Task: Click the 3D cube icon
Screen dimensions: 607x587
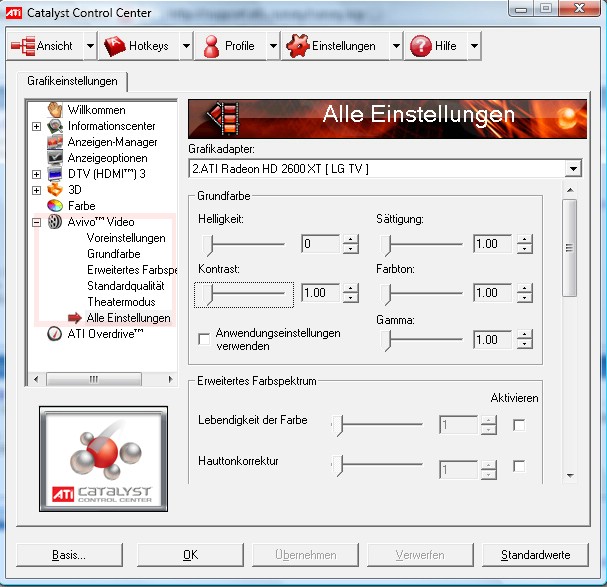Action: pyautogui.click(x=55, y=190)
